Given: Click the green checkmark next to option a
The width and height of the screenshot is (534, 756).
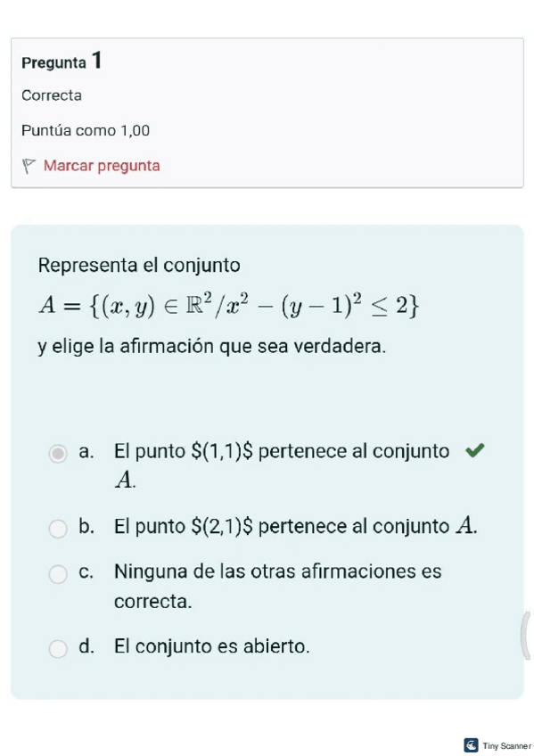Looking at the screenshot, I should (x=473, y=451).
